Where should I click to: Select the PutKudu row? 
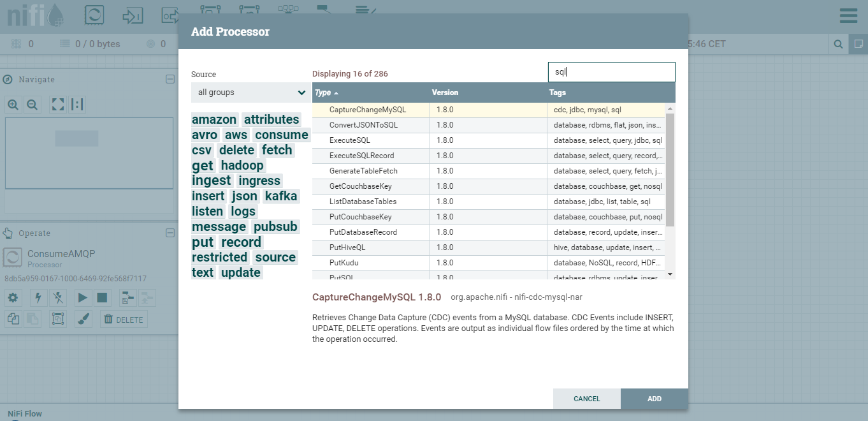[x=489, y=263]
